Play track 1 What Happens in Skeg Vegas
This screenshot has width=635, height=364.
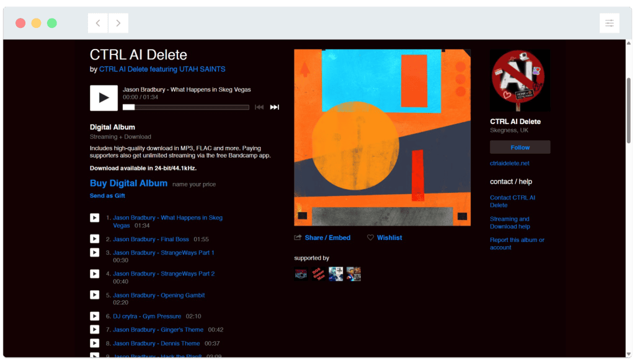[94, 218]
